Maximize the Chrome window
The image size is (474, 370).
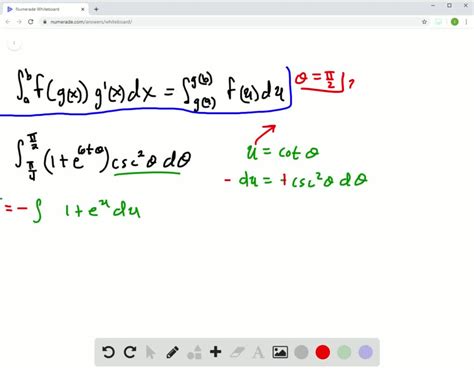[x=449, y=5]
